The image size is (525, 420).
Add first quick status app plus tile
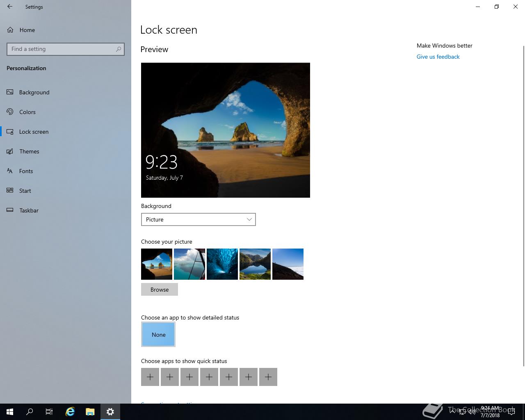pyautogui.click(x=150, y=377)
